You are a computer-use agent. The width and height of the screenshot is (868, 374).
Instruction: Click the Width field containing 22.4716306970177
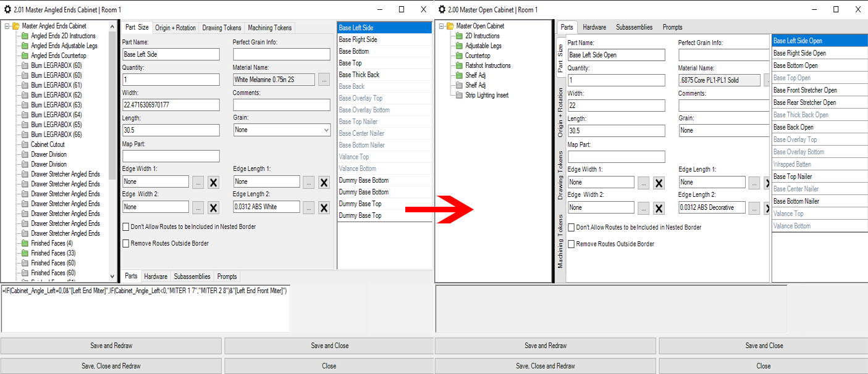[x=171, y=105]
